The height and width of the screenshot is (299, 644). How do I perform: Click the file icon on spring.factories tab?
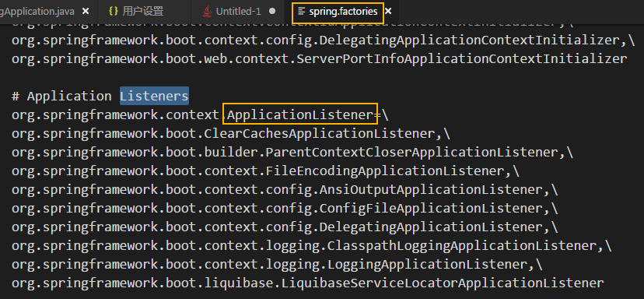(302, 12)
